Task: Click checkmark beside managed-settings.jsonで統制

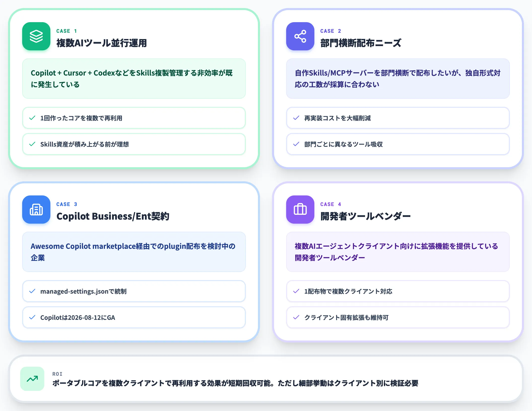Action: [32, 291]
